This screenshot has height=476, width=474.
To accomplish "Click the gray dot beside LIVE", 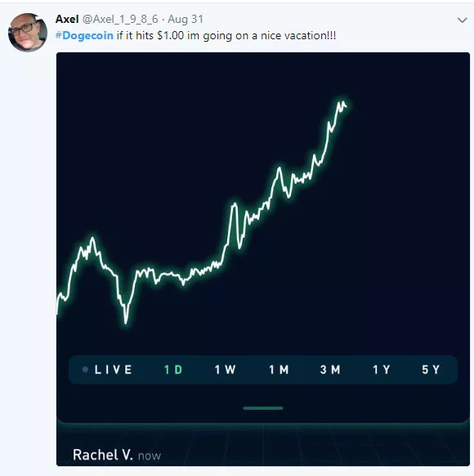I will [x=85, y=370].
